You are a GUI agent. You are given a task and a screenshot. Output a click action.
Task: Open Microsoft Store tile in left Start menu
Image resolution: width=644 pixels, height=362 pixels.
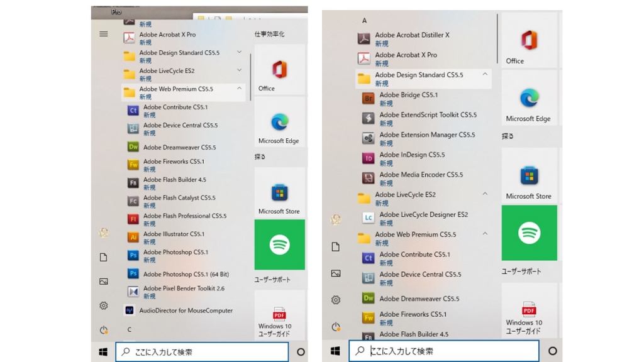(x=280, y=192)
